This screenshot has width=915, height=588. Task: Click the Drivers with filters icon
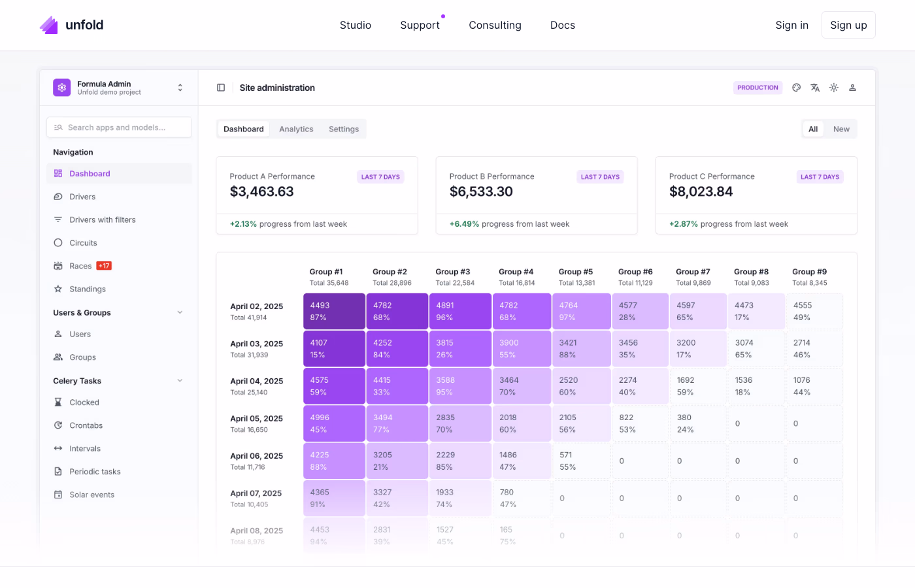click(x=58, y=220)
